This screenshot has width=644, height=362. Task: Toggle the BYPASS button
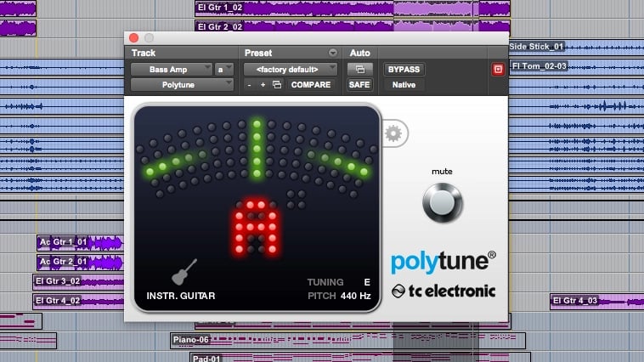click(x=404, y=70)
